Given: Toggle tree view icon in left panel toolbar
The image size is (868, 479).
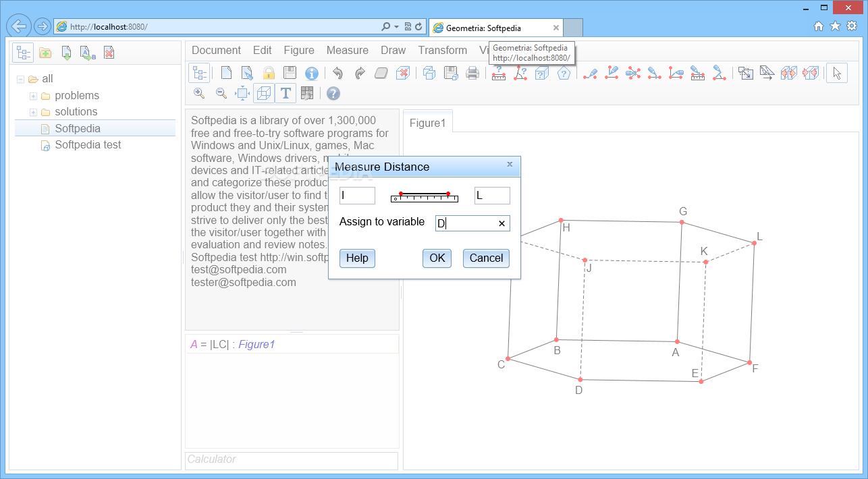Looking at the screenshot, I should [24, 53].
